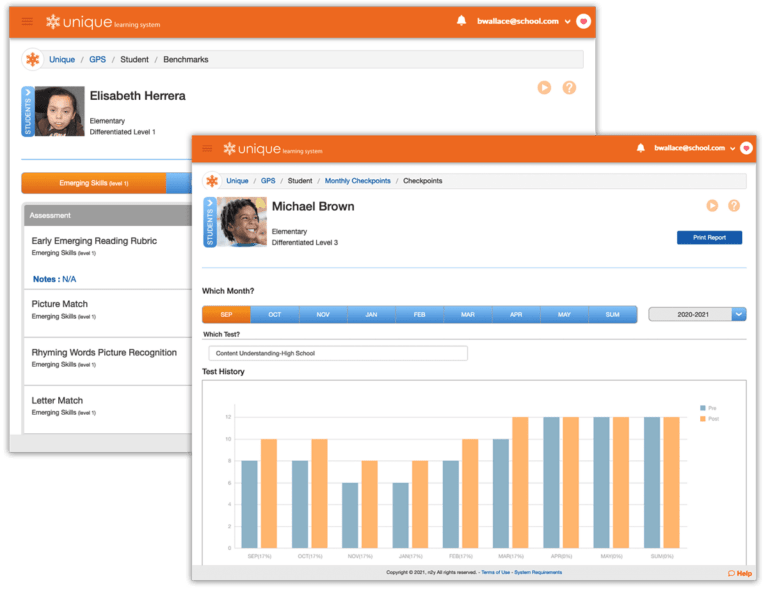768x594 pixels.
Task: Open the help question mark beside Elisabeth Herrera
Action: 569,88
